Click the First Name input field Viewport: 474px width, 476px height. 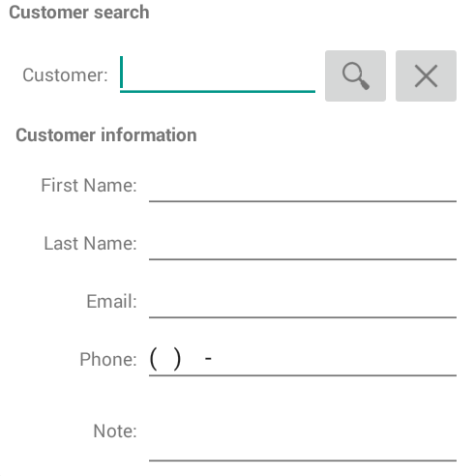pyautogui.click(x=303, y=186)
